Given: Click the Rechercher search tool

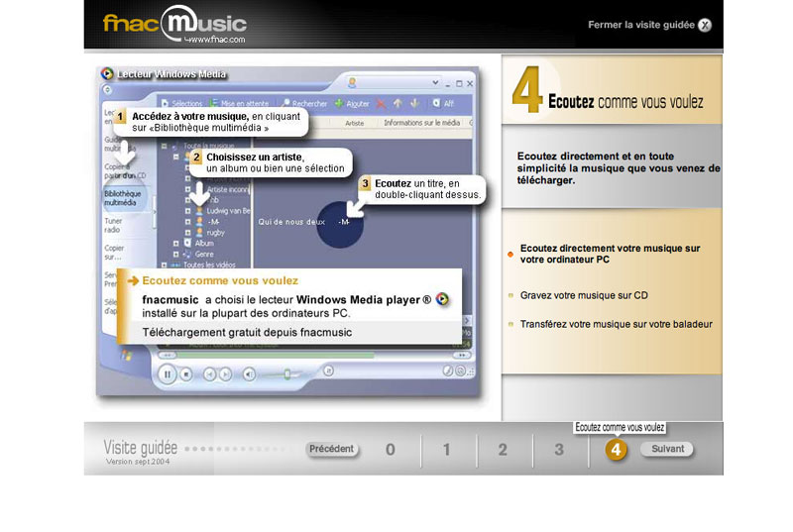Looking at the screenshot, I should click(304, 104).
